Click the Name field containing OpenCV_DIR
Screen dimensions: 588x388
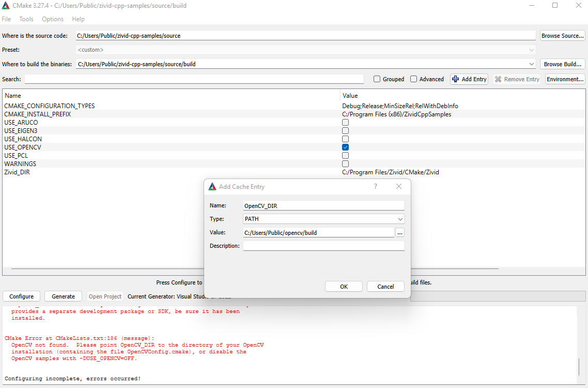[x=323, y=205]
